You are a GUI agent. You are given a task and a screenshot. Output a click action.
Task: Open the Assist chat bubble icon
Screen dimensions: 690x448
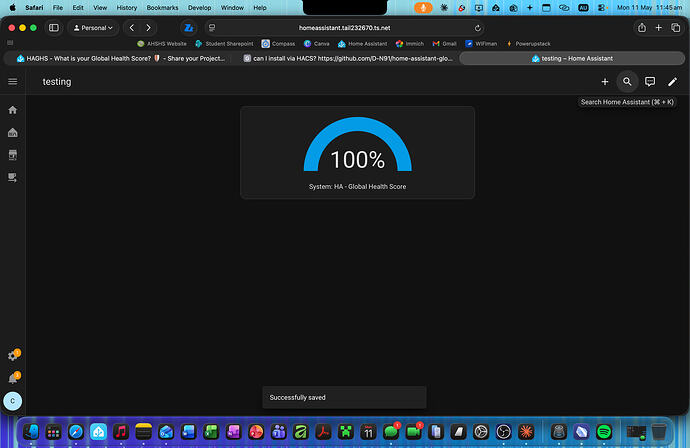click(650, 82)
